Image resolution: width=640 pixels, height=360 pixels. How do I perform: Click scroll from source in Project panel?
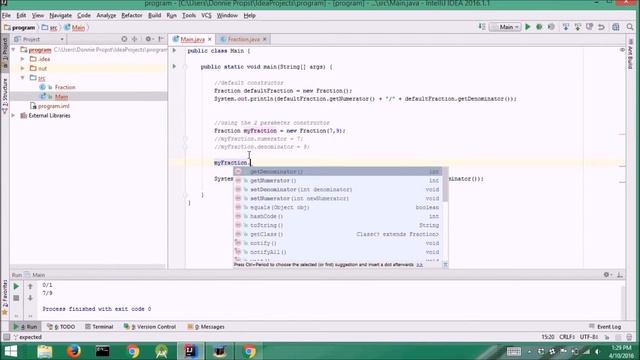[124, 39]
